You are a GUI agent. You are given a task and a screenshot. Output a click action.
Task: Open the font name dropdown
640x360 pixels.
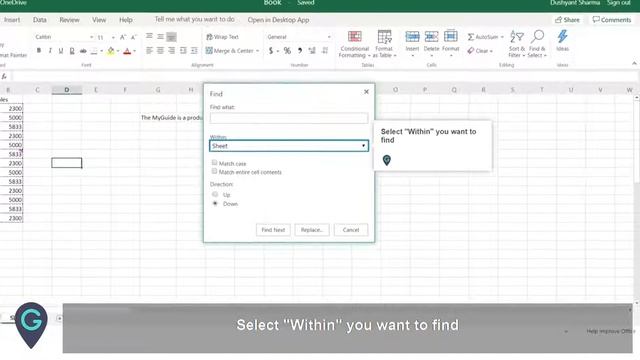[91, 37]
